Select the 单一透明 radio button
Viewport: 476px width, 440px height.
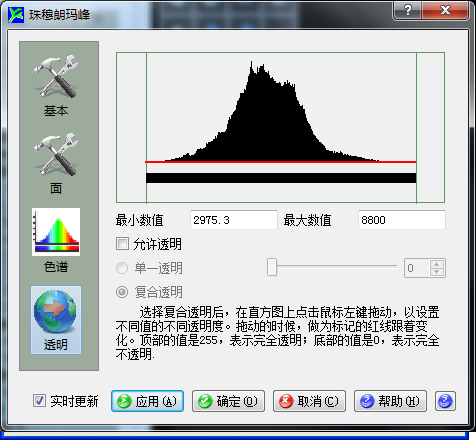coord(122,268)
